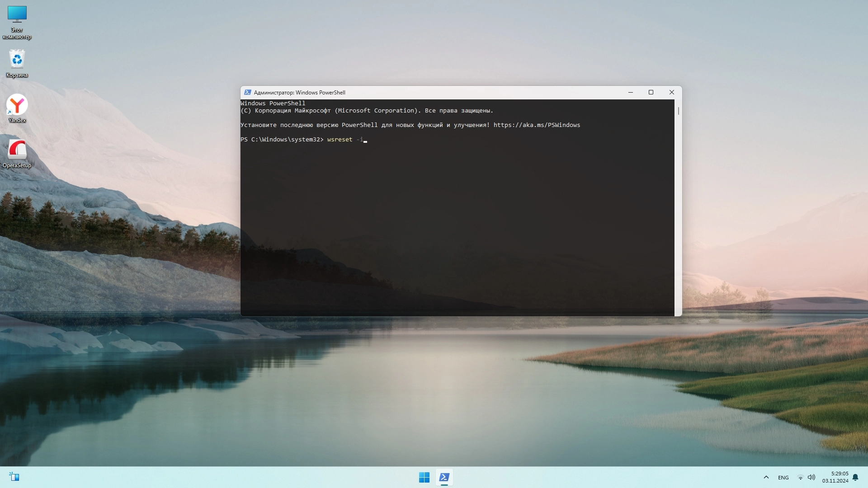Open the volume speaker tray icon
Screen dimensions: 868x488
[811, 477]
